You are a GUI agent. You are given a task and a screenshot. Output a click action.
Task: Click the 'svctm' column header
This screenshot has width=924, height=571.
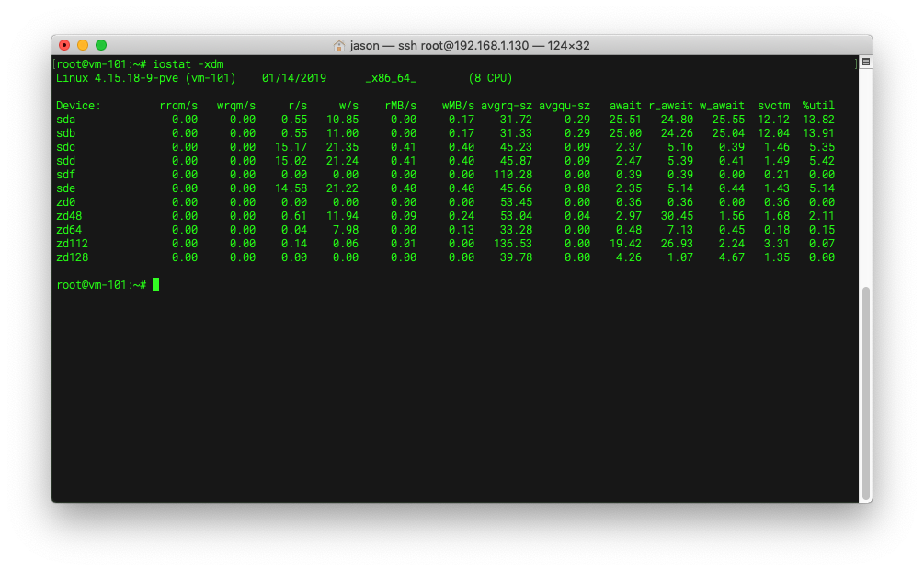click(774, 106)
